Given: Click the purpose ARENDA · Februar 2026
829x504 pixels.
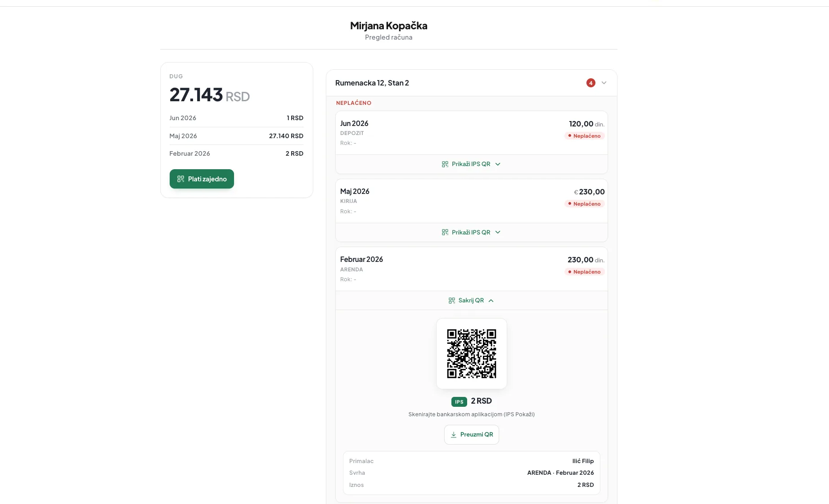Looking at the screenshot, I should [x=560, y=473].
